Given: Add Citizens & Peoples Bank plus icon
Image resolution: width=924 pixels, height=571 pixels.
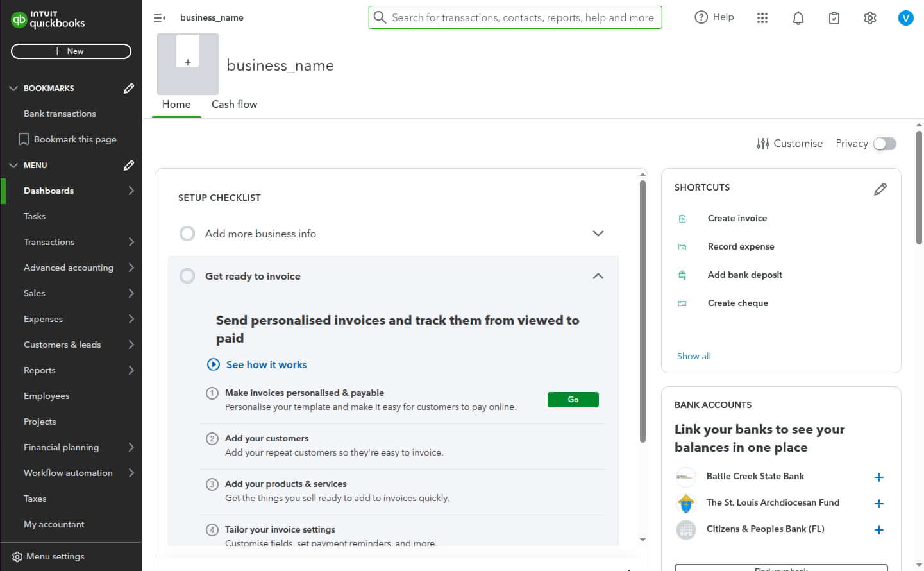Looking at the screenshot, I should coord(879,530).
